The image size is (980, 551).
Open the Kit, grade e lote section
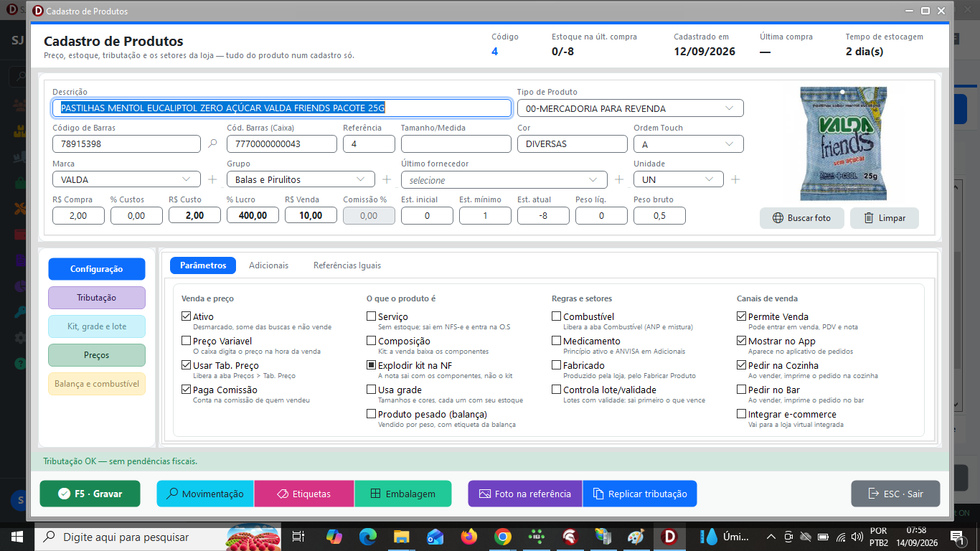97,326
